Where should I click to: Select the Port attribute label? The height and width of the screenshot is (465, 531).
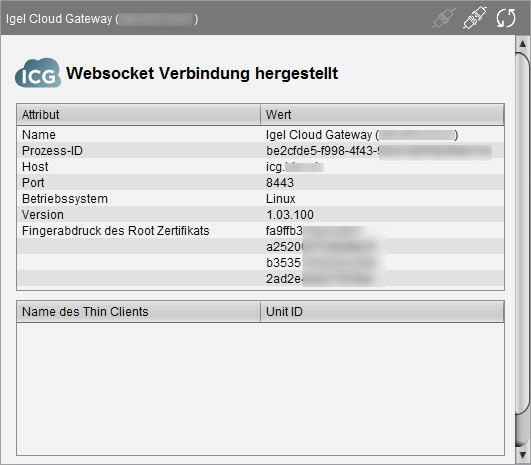pyautogui.click(x=33, y=183)
